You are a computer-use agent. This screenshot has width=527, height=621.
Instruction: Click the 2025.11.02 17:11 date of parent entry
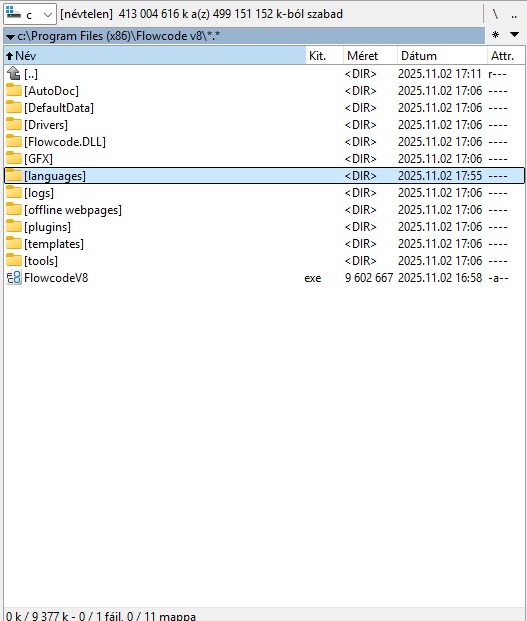[x=440, y=74]
